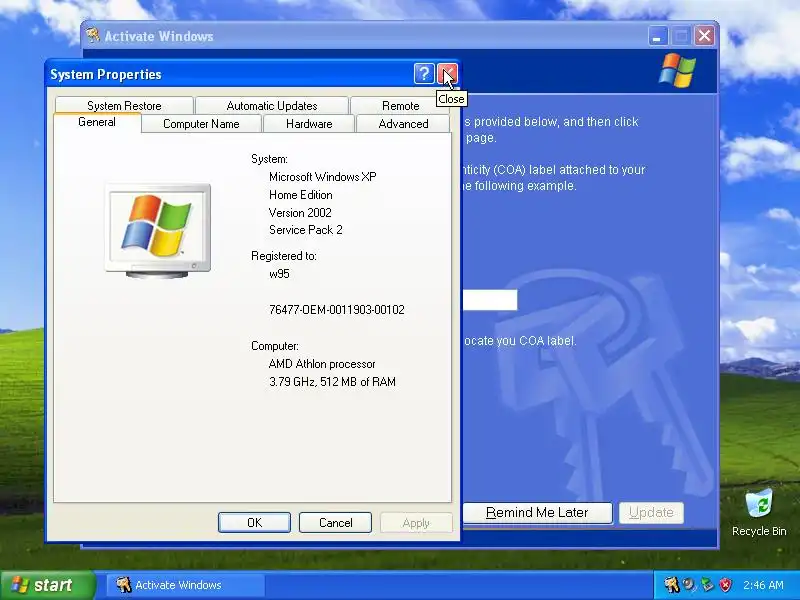
Task: Click the product ID 76477-OEM-0011903-00102
Action: [x=337, y=310]
